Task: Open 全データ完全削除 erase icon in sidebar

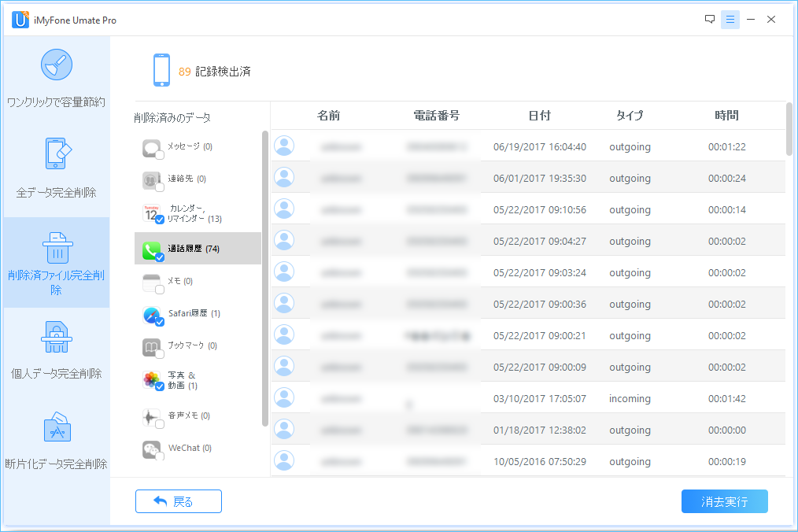Action: tap(56, 154)
